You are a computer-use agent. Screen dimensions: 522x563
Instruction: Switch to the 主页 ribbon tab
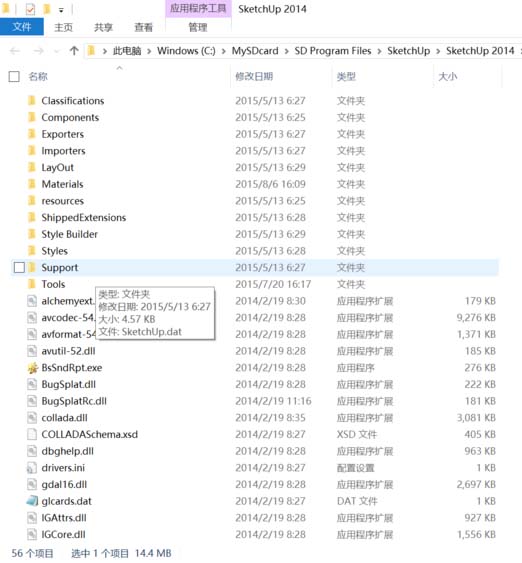pyautogui.click(x=64, y=27)
